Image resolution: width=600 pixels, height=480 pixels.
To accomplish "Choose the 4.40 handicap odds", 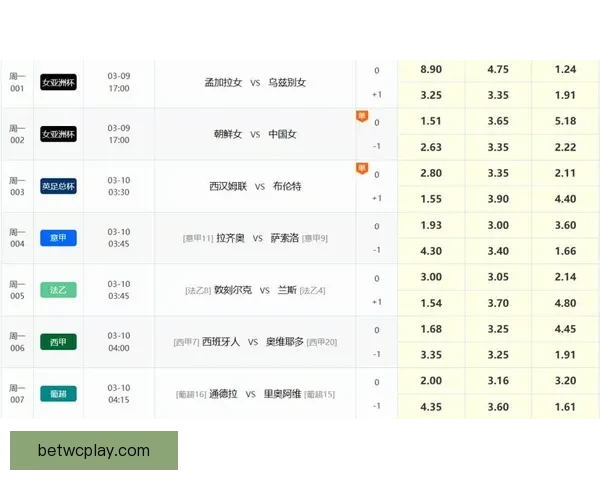I will 566,199.
